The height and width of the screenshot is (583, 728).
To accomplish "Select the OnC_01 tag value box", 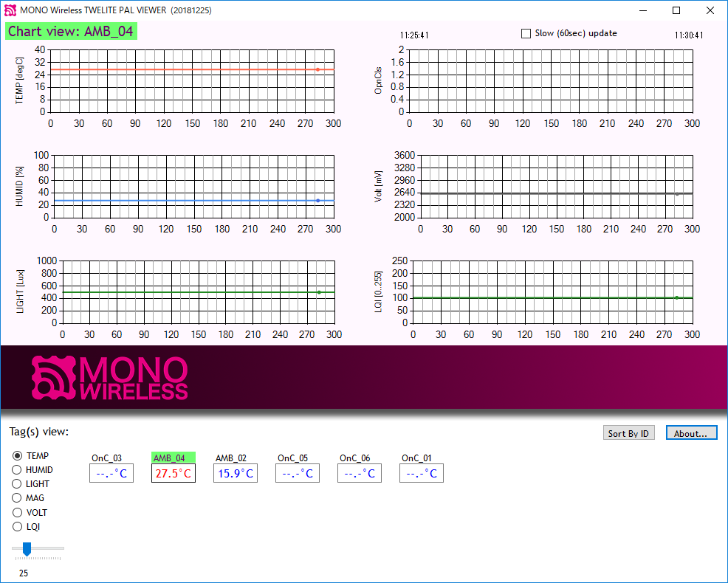I will (x=422, y=473).
